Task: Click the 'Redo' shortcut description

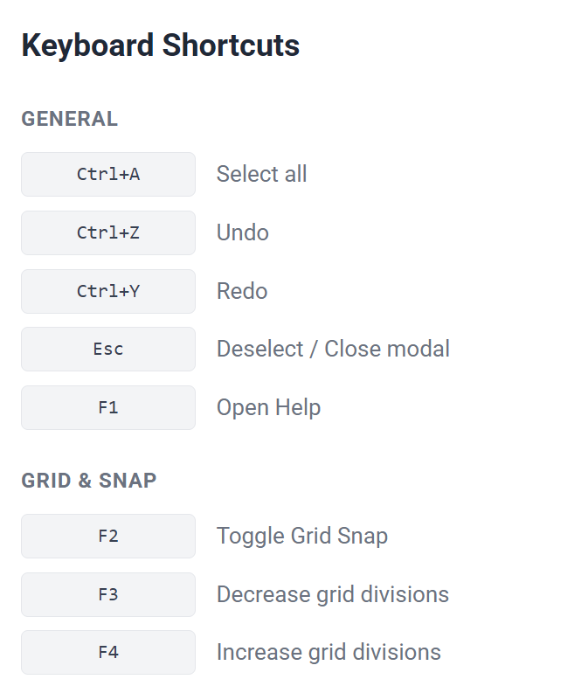Action: pos(241,291)
